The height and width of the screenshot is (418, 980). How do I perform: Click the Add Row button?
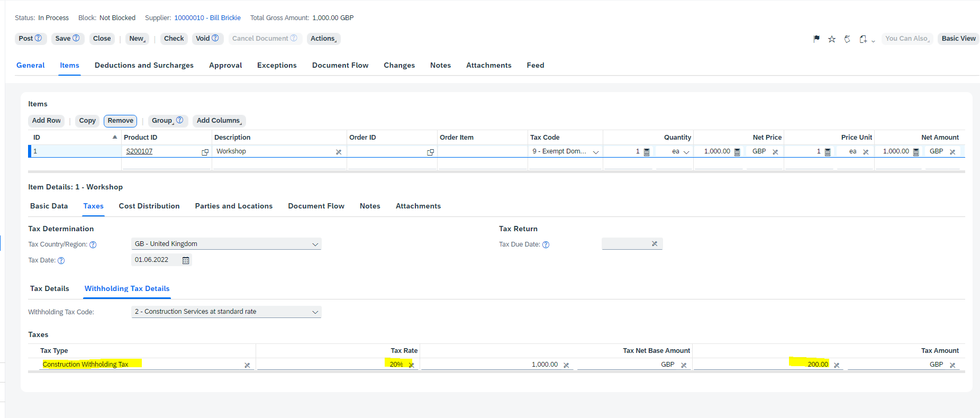coord(46,121)
